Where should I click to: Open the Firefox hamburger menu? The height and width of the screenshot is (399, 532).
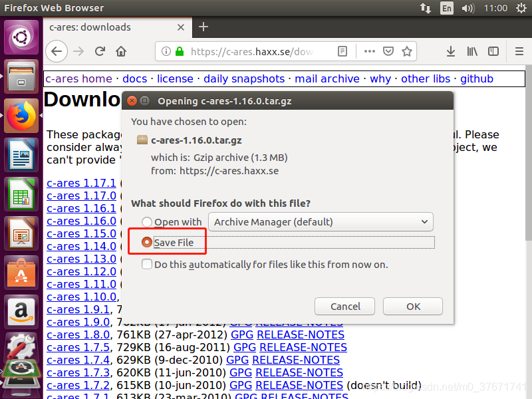(519, 51)
